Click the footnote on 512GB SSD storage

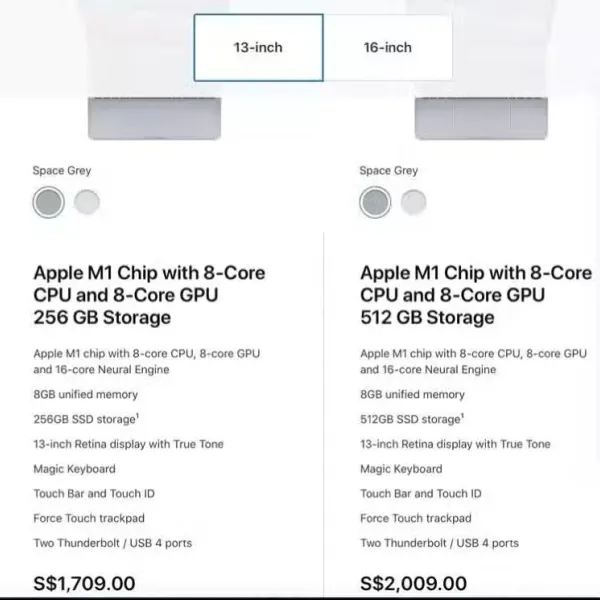(x=462, y=415)
